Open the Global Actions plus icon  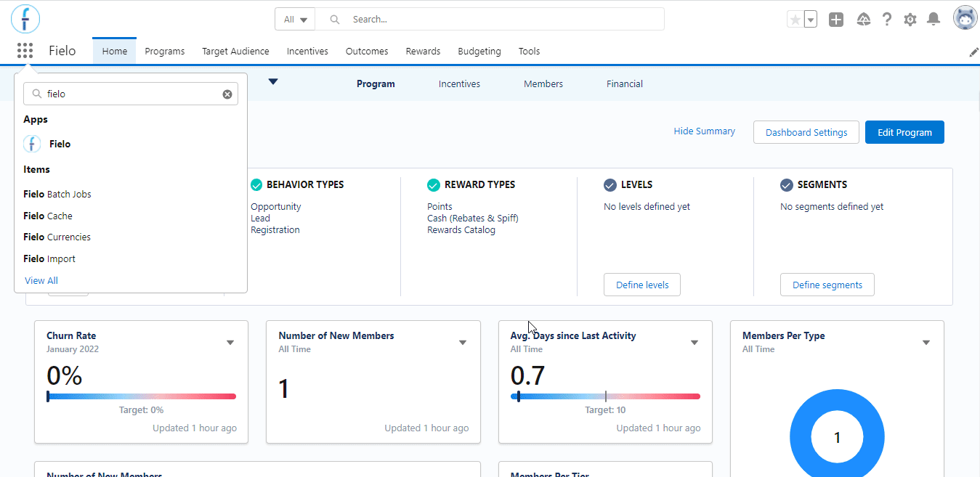[836, 20]
